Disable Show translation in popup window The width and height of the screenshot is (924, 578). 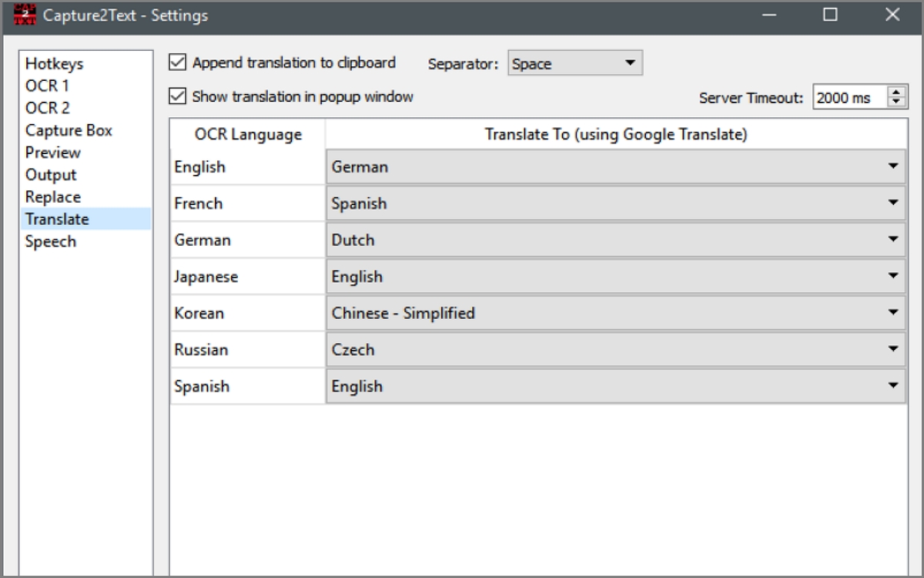coord(178,96)
